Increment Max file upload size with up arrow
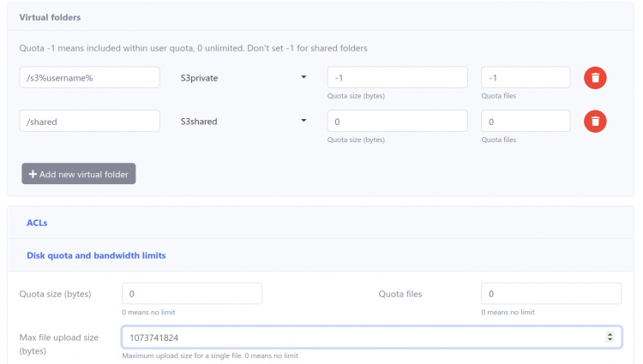This screenshot has height=364, width=643. pyautogui.click(x=610, y=334)
